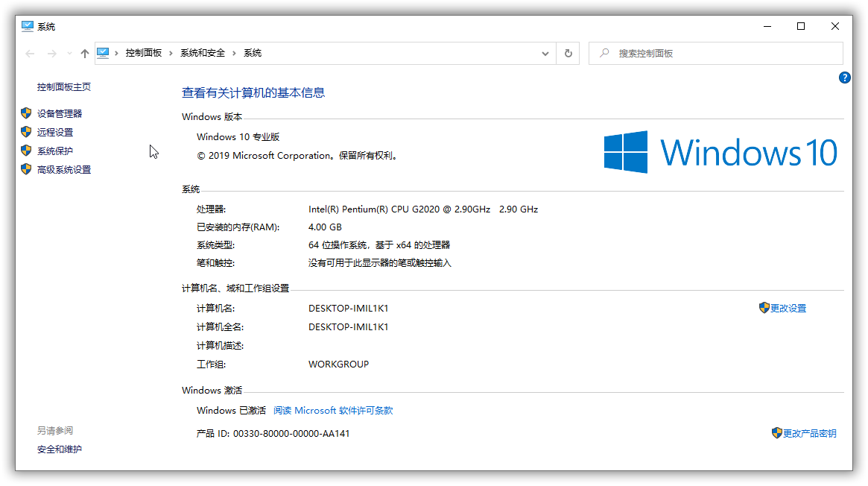Click the search magnifier icon
This screenshot has height=486, width=868.
(x=604, y=53)
